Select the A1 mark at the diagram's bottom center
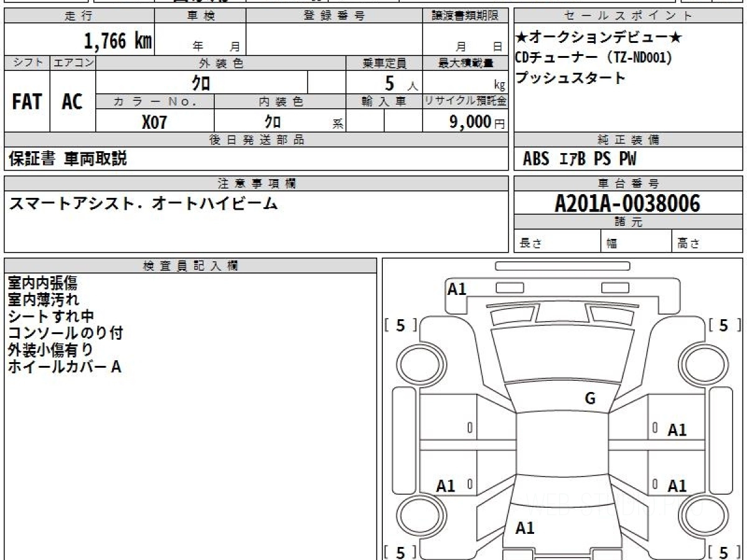This screenshot has height=560, width=747. (x=525, y=528)
